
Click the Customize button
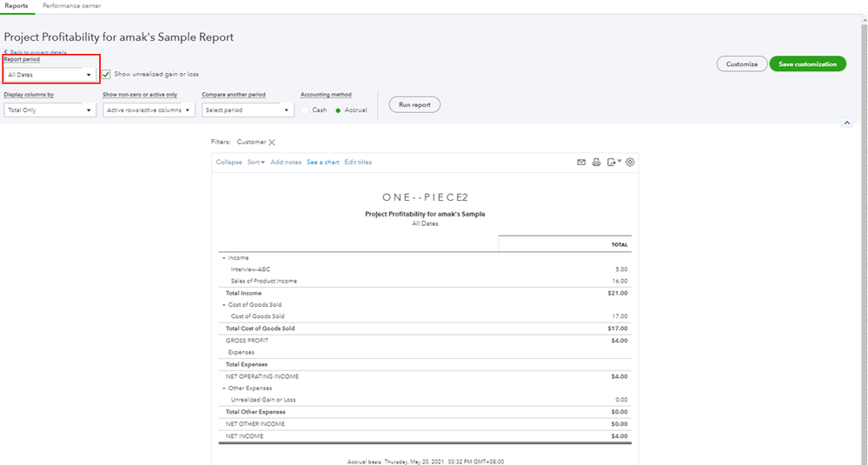[x=742, y=64]
